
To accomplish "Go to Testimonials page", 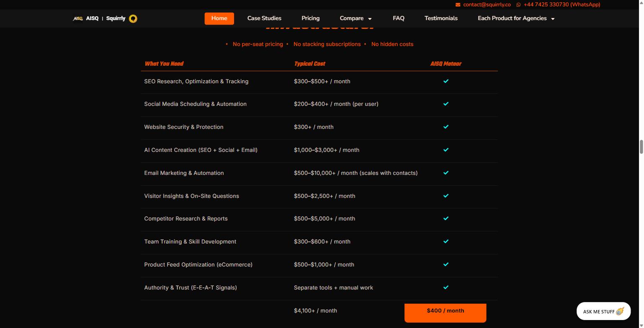I will [441, 18].
